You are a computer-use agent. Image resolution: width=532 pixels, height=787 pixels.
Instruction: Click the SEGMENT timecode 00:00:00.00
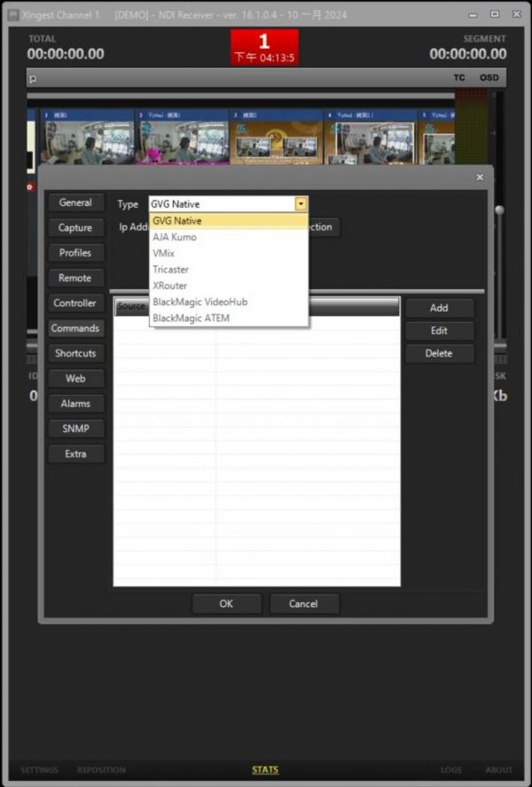[x=468, y=54]
